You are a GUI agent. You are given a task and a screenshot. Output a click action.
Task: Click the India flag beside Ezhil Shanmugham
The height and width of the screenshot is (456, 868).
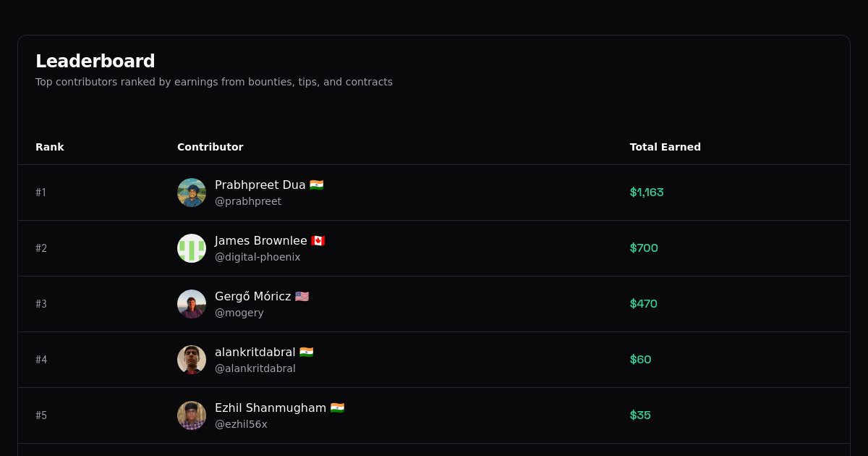[x=338, y=408]
